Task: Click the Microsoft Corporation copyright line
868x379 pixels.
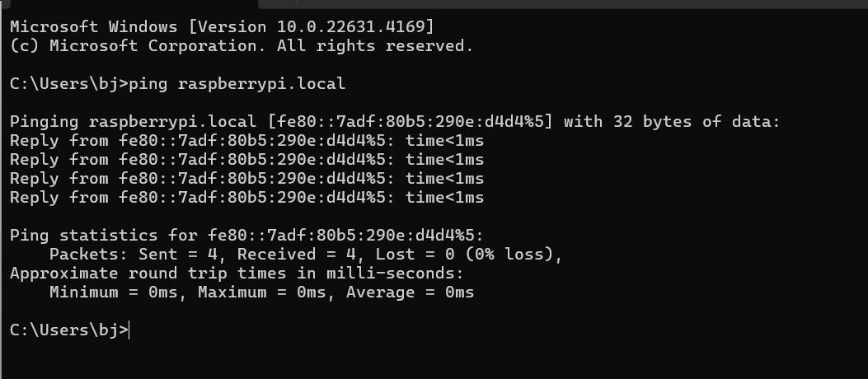Action: [x=242, y=46]
